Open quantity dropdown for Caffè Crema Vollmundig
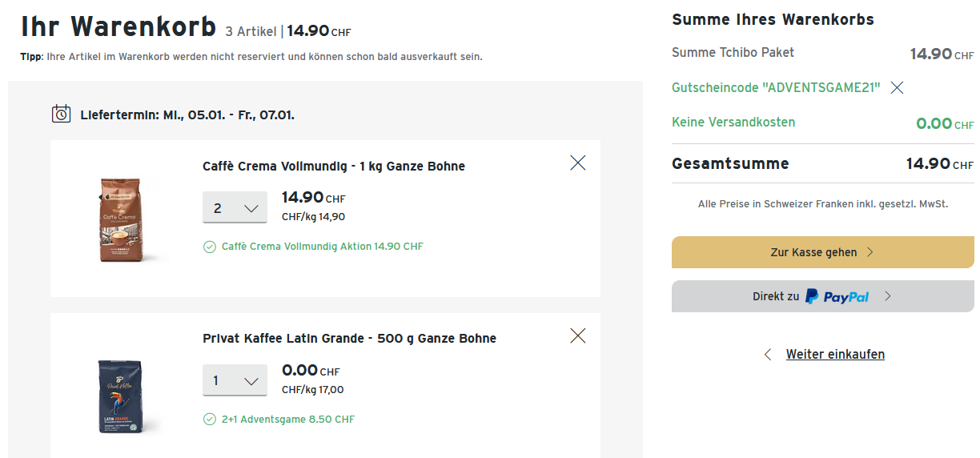This screenshot has height=458, width=980. tap(234, 208)
